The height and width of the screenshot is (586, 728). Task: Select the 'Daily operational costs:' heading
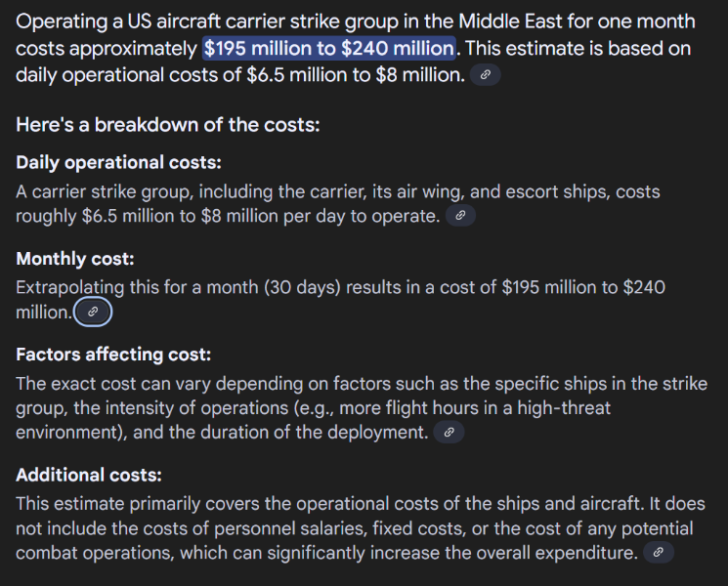tap(119, 162)
